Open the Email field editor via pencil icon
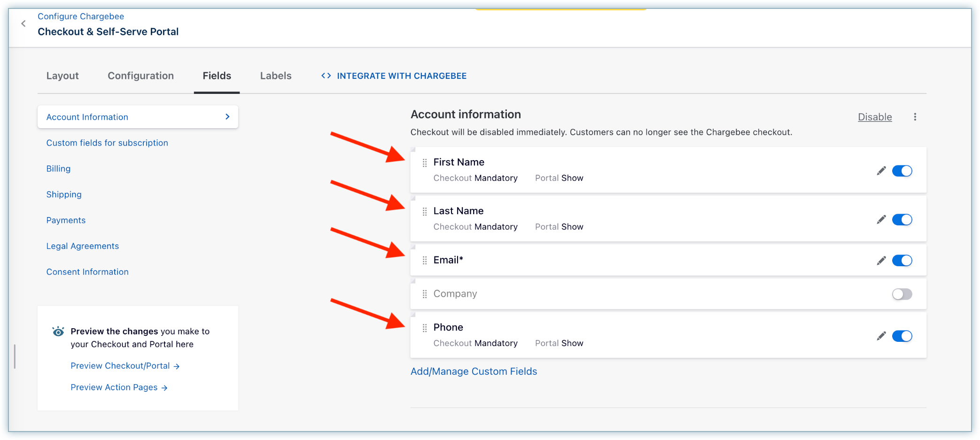This screenshot has width=980, height=440. point(881,261)
